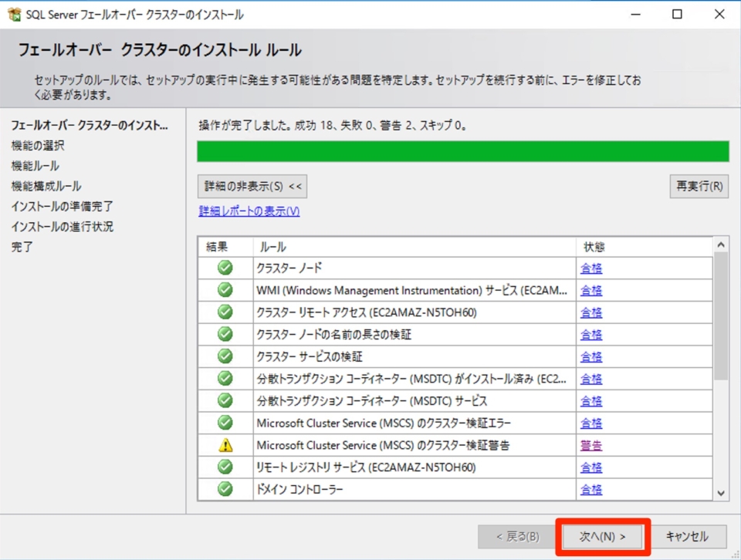Select 機能の選択 step in sidebar
Viewport: 741px width, 560px height.
coord(38,146)
